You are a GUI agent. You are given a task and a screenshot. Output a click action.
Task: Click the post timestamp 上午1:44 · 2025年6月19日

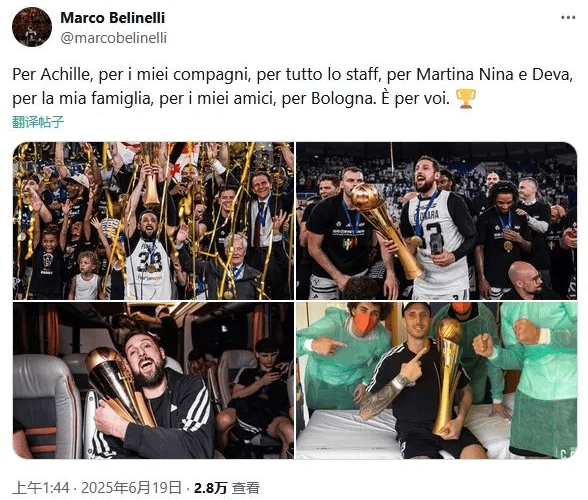point(97,488)
